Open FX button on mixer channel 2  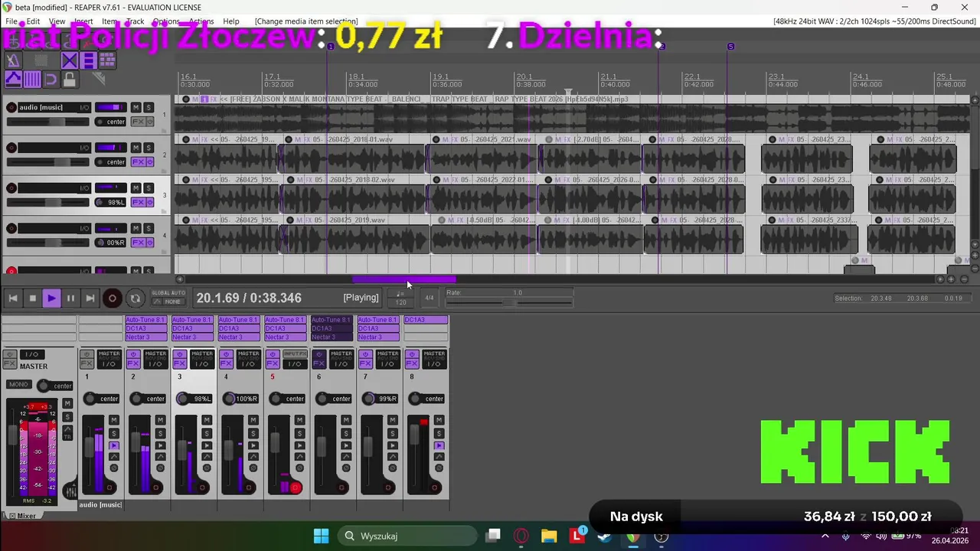133,364
